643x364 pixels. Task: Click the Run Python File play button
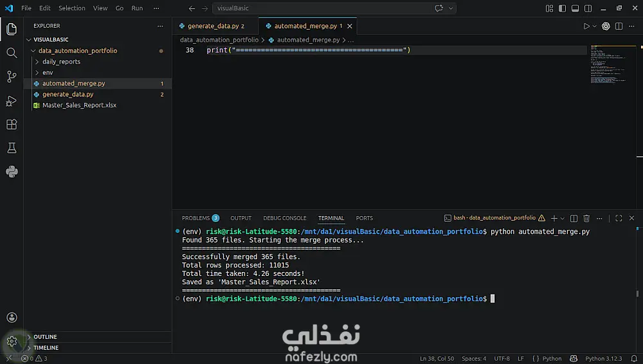tap(586, 26)
